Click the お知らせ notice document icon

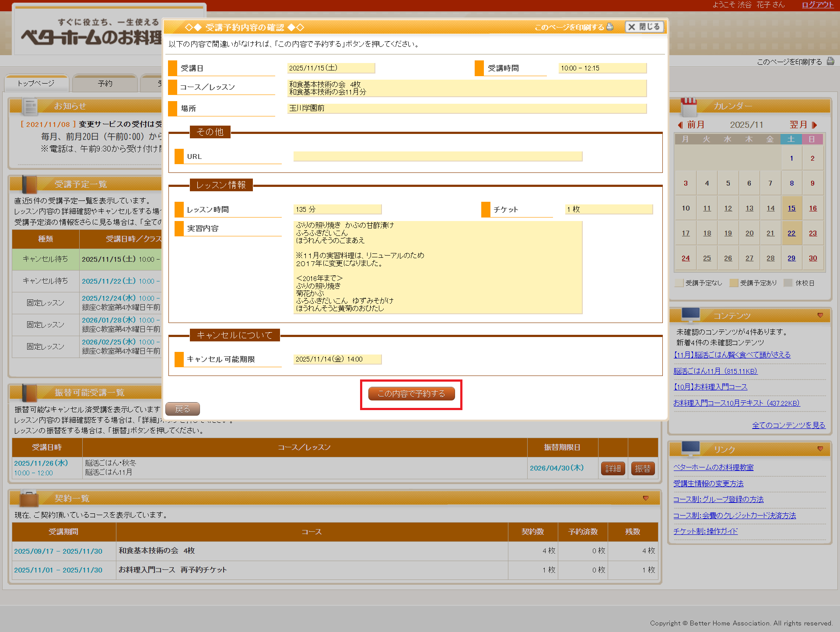coord(31,106)
